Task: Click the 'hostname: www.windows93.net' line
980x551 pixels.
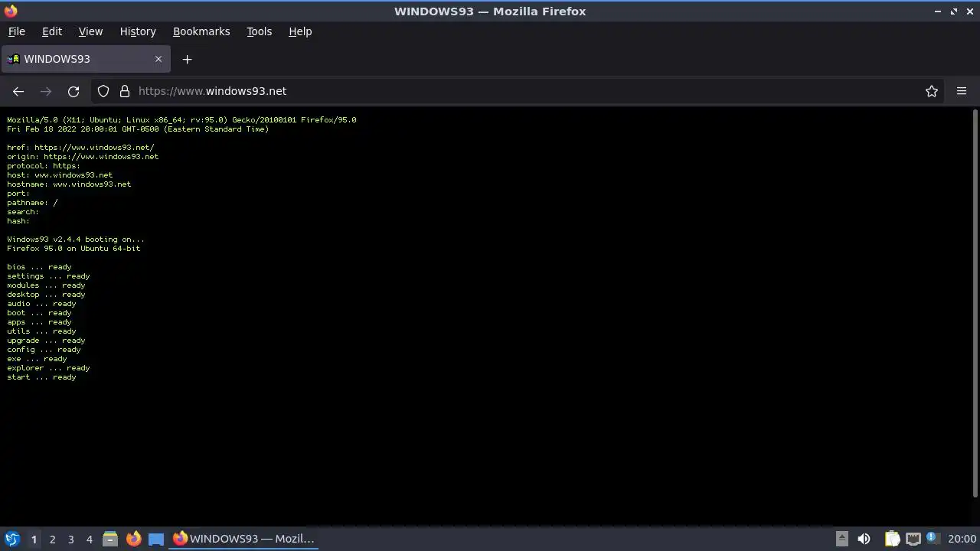Action: 69,184
